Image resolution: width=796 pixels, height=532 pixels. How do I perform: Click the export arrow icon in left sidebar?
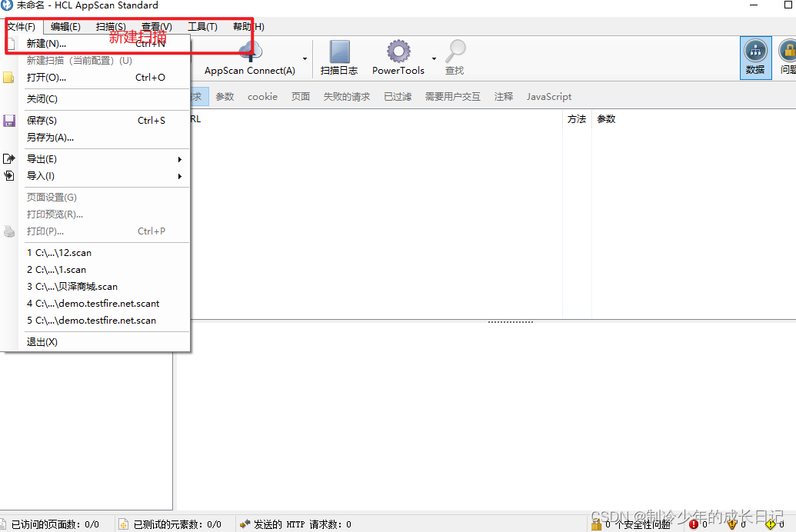click(8, 158)
